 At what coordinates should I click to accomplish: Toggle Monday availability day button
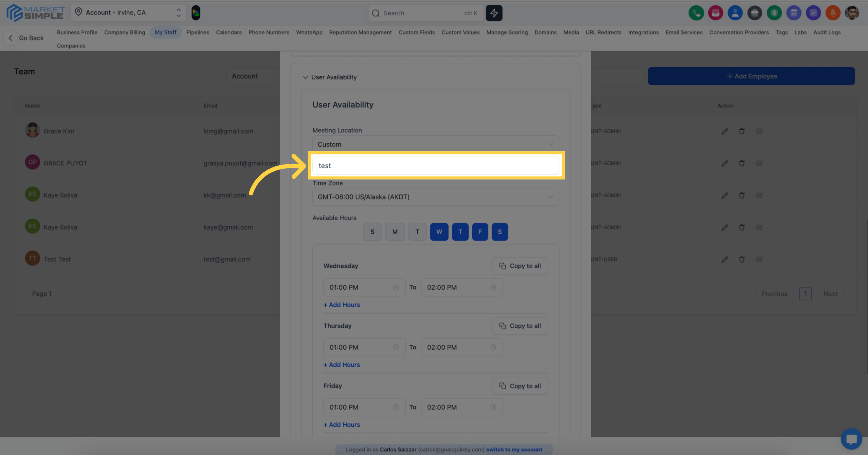click(x=394, y=232)
